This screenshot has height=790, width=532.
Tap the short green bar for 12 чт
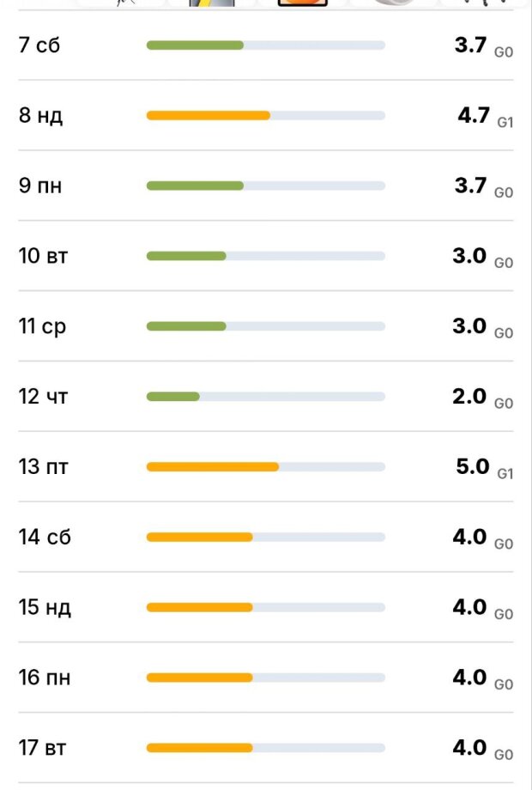[172, 397]
